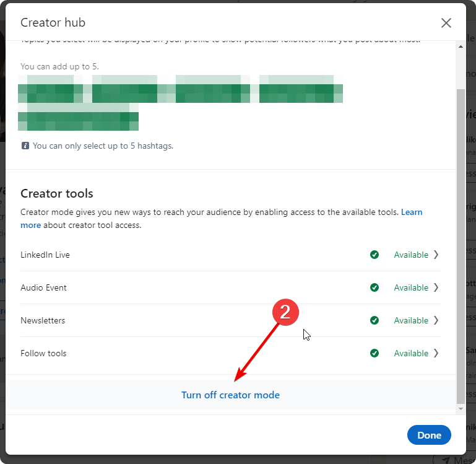The width and height of the screenshot is (476, 464).
Task: Expand Audio Event using its chevron arrow
Action: tap(436, 287)
